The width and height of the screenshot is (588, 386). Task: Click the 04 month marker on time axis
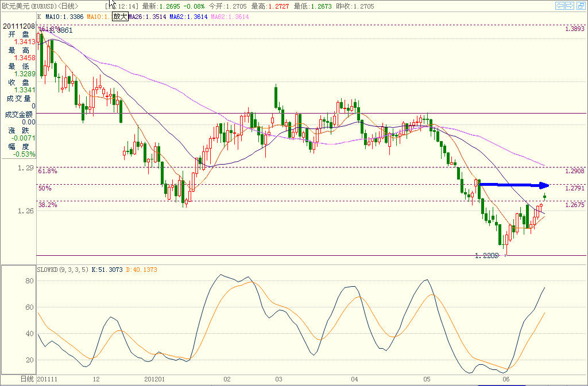tap(354, 379)
